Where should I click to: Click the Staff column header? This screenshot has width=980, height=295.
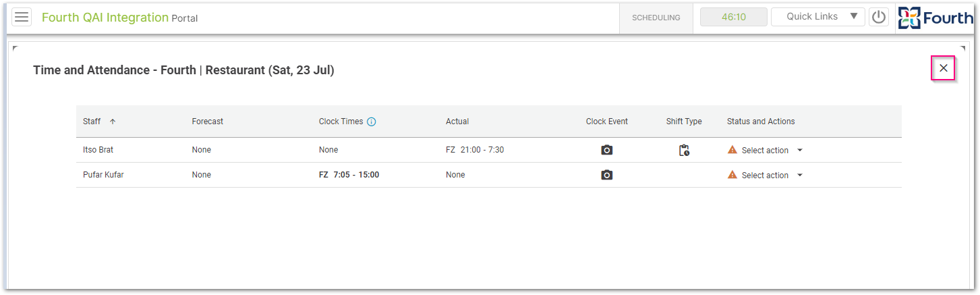92,122
